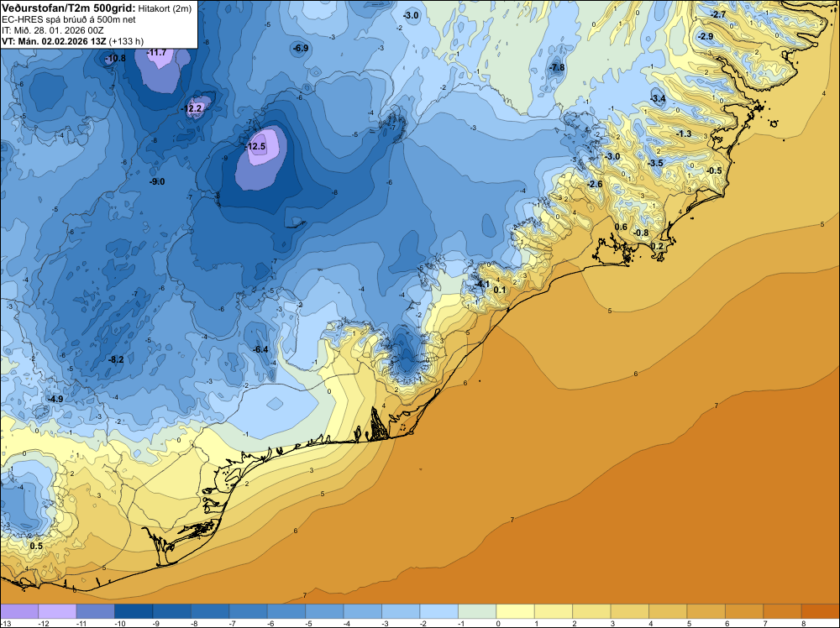Pick legend swatch between -11 and -10
Image resolution: width=840 pixels, height=628 pixels.
pos(96,611)
